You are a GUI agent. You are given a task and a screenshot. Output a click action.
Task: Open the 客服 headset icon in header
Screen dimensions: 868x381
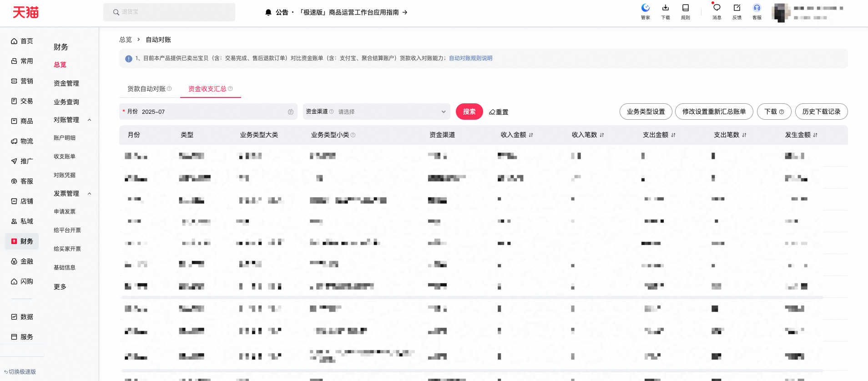tap(757, 12)
